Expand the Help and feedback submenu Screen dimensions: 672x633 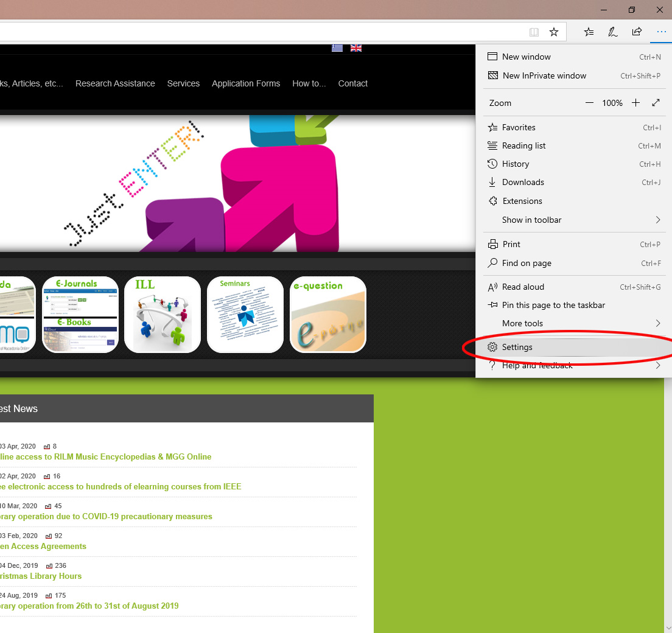pyautogui.click(x=573, y=366)
